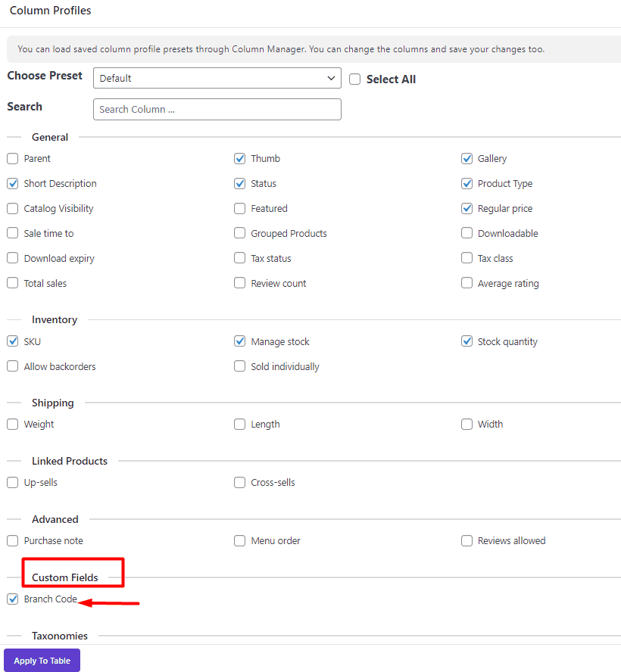The image size is (621, 672).
Task: Click the Default preset selector arrow
Action: (x=331, y=78)
